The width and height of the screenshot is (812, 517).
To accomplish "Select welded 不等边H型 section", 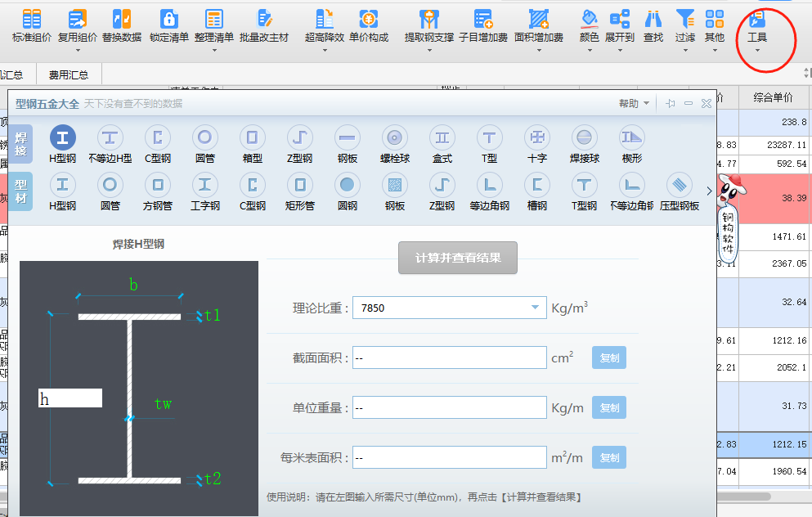I will pyautogui.click(x=110, y=144).
